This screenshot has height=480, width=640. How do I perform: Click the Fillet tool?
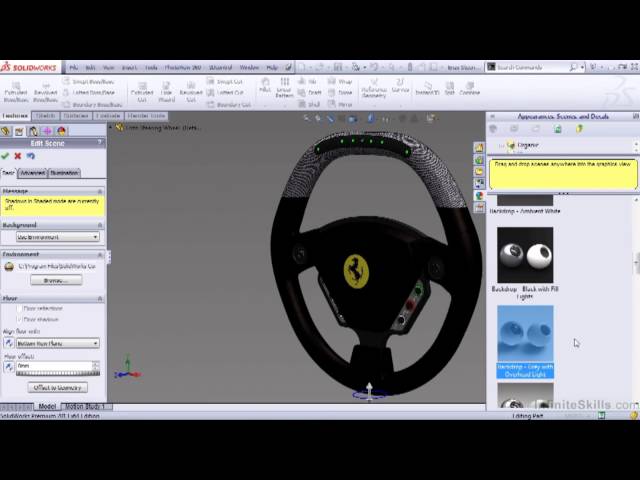(265, 85)
